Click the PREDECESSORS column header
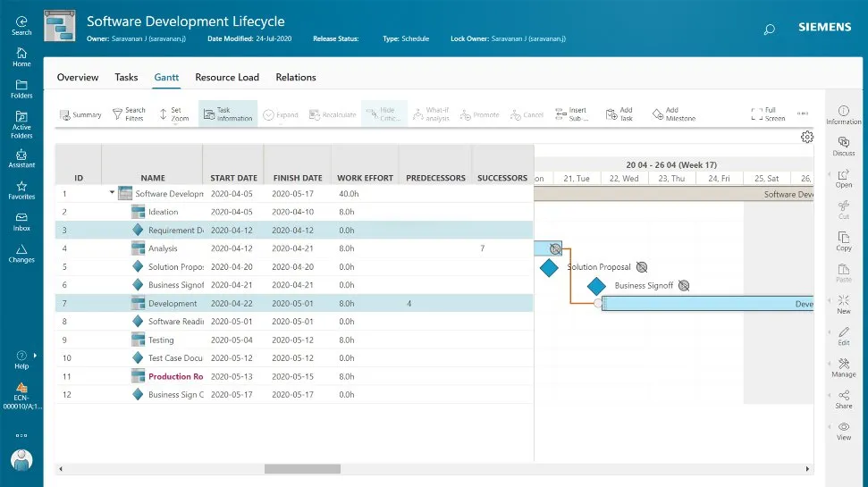 click(x=435, y=178)
